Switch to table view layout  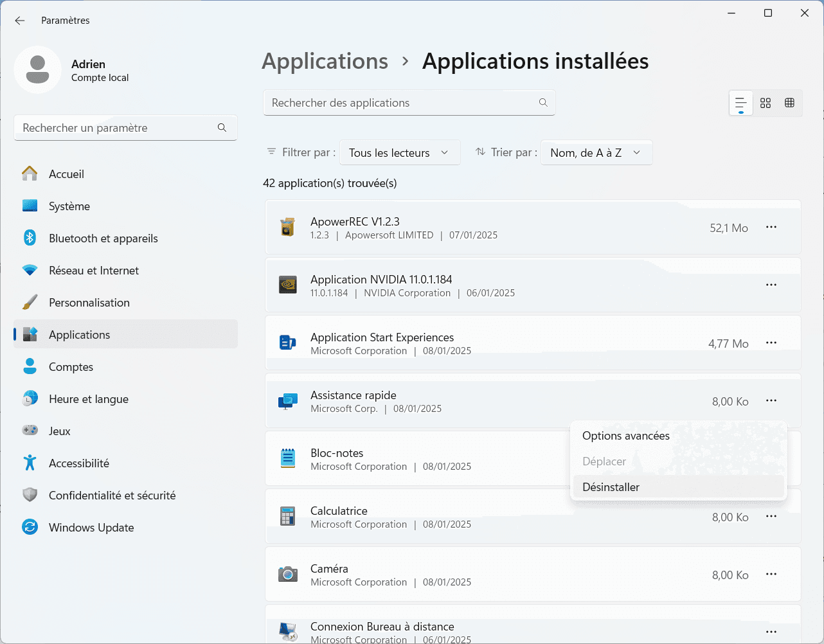[790, 103]
